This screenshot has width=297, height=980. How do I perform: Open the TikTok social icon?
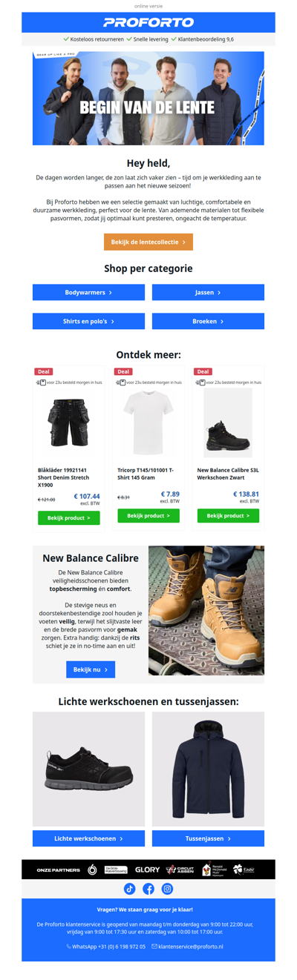129,889
